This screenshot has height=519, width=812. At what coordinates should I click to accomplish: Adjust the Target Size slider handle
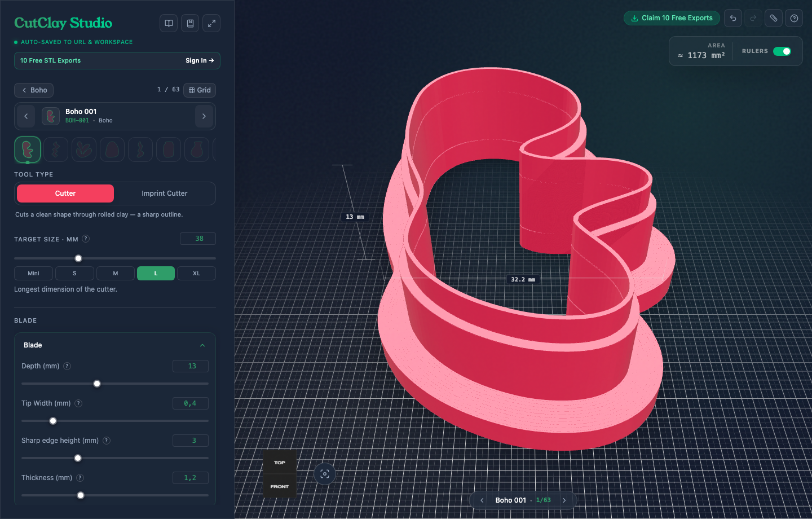pos(78,258)
